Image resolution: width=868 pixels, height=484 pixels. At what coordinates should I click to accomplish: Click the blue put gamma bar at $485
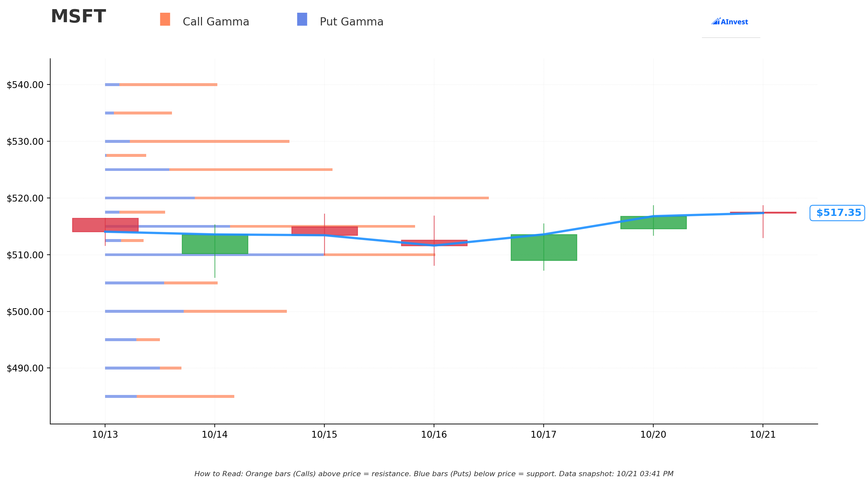121,396
